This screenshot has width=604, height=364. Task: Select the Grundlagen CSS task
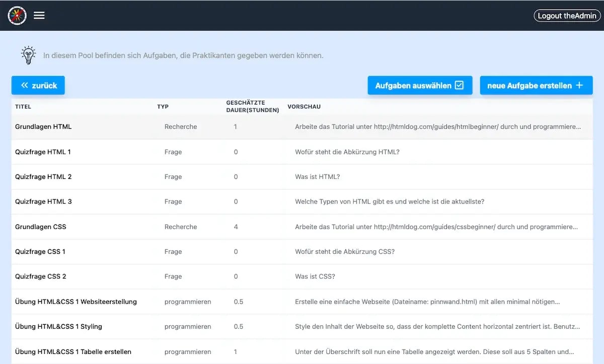point(41,227)
